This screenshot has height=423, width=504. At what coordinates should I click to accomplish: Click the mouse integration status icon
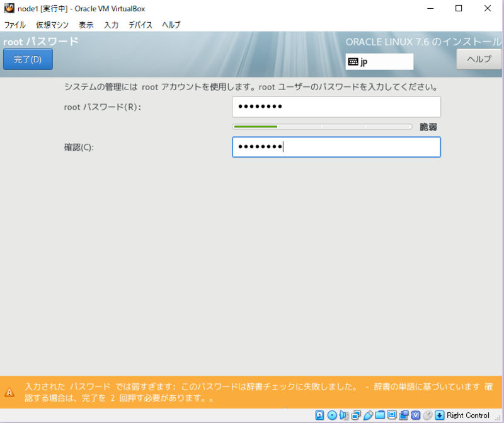(428, 415)
